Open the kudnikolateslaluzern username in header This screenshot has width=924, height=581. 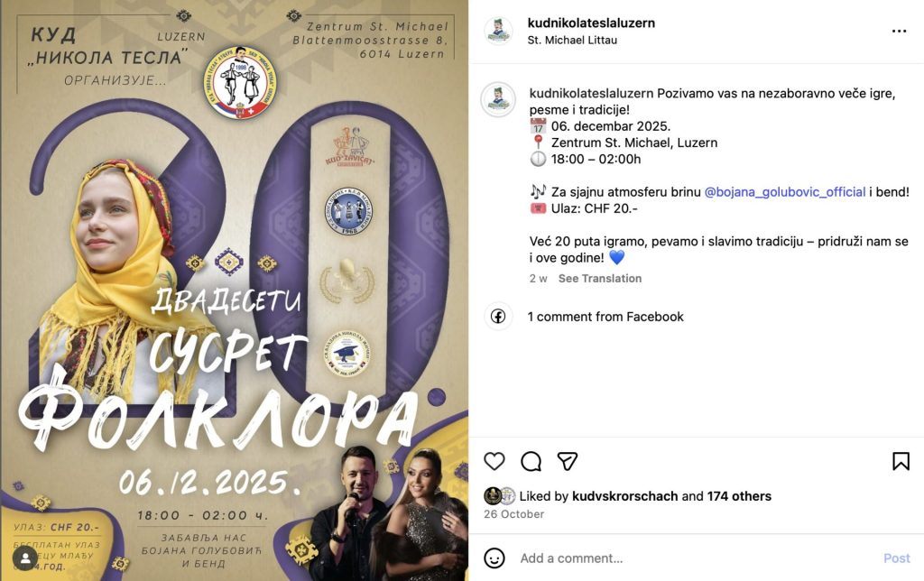point(591,23)
